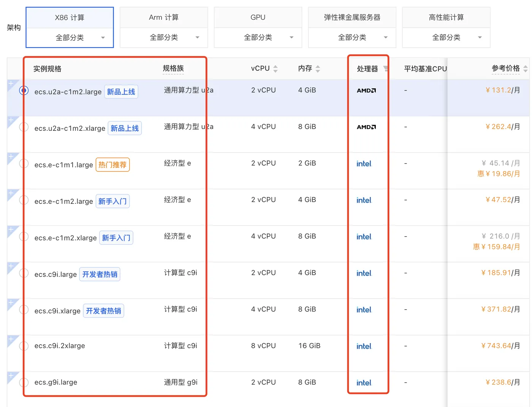Expand the ecs.c9i.large row corner plus
The image size is (532, 407).
tap(11, 266)
